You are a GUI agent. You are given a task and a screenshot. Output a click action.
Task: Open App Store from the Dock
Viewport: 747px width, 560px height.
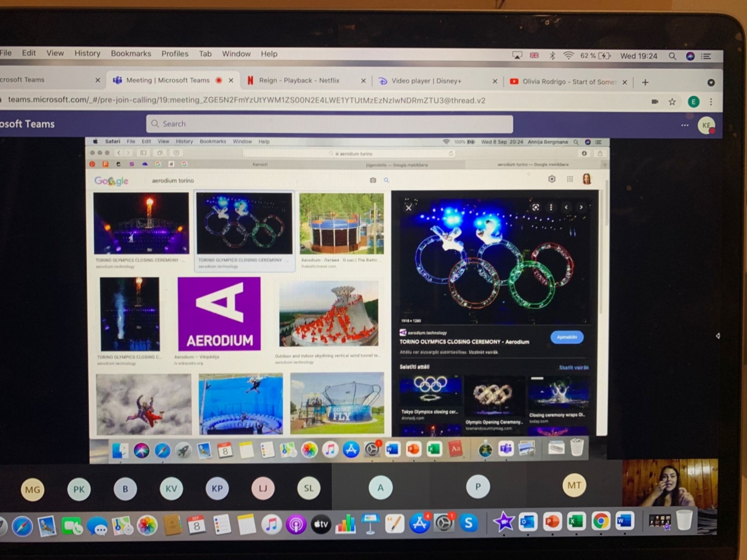[x=419, y=523]
